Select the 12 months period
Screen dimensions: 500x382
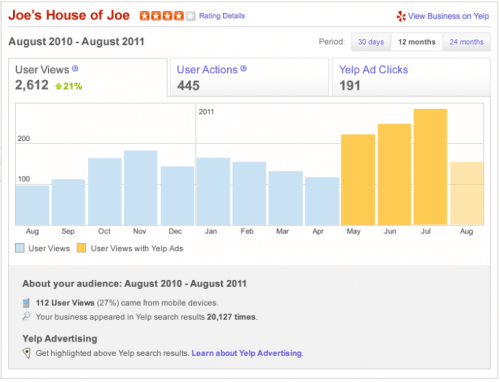417,42
